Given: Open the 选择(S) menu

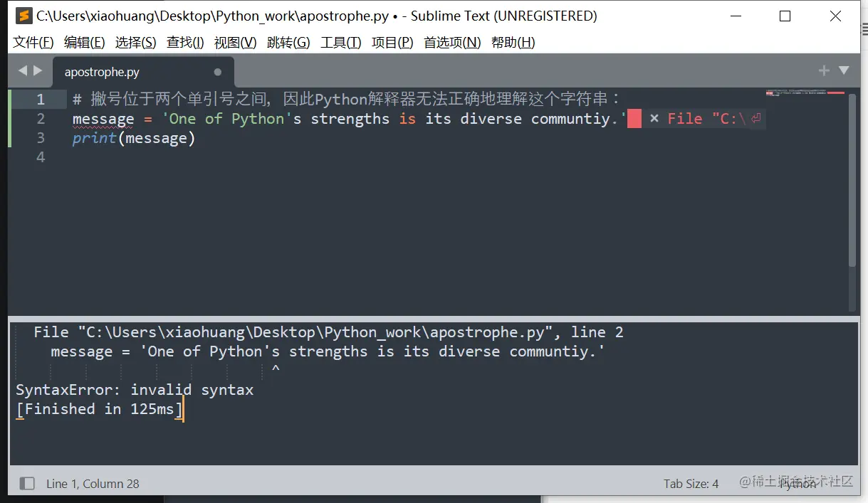Looking at the screenshot, I should (135, 43).
